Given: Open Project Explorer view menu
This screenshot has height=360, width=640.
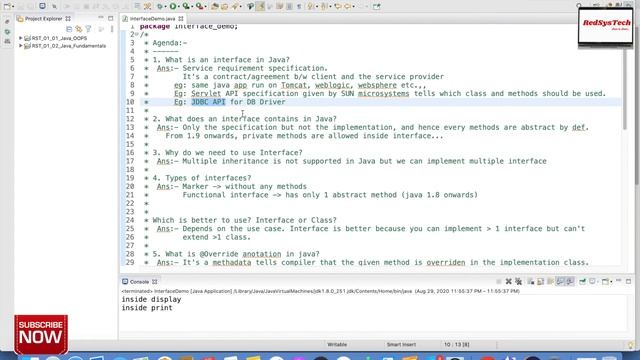Looking at the screenshot, I should (112, 29).
